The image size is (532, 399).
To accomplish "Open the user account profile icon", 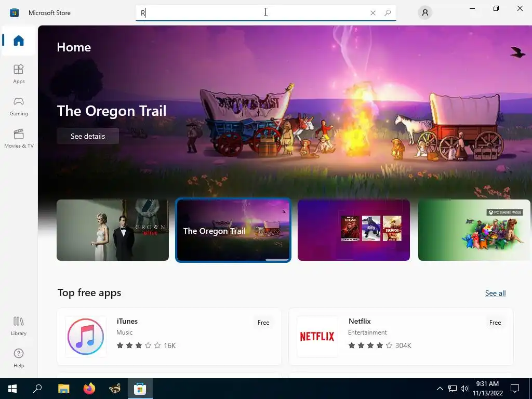I will coord(425,13).
